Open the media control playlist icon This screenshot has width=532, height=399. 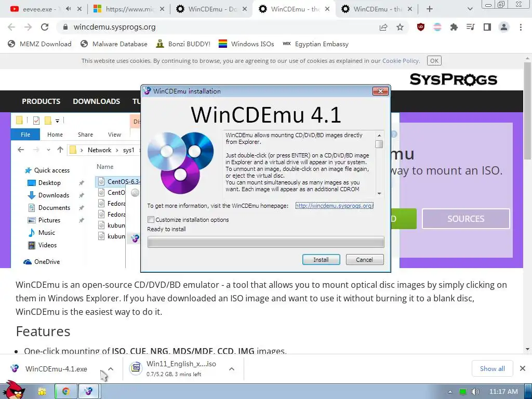(x=471, y=27)
